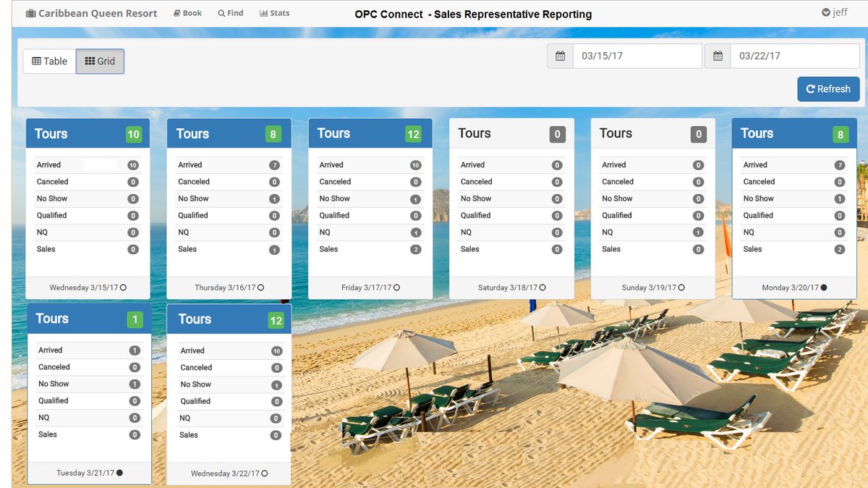The height and width of the screenshot is (488, 868).
Task: Click the Arrived count in the Wednesday 3/15/17 card
Action: [133, 165]
